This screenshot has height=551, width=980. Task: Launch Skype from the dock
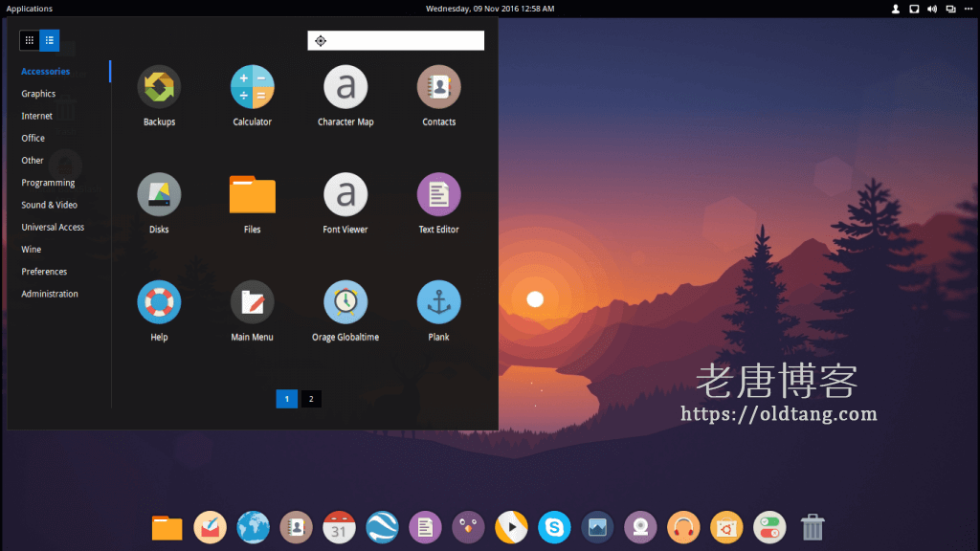tap(554, 527)
